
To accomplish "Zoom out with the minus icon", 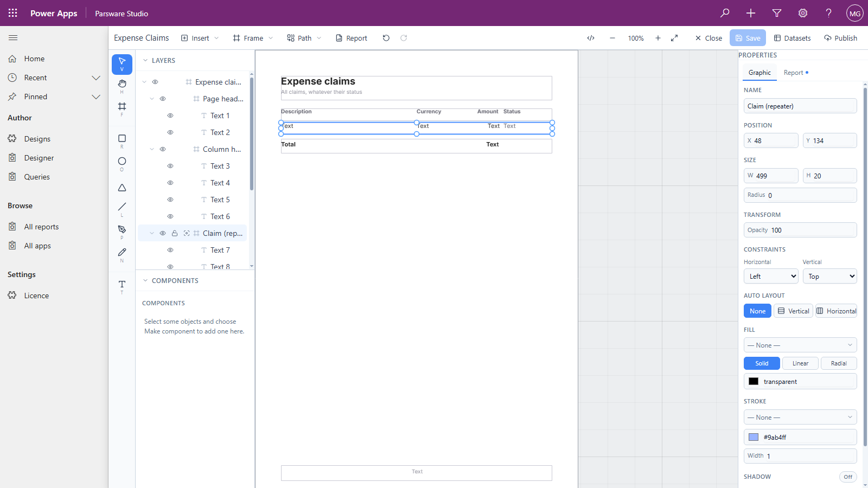I will point(612,38).
